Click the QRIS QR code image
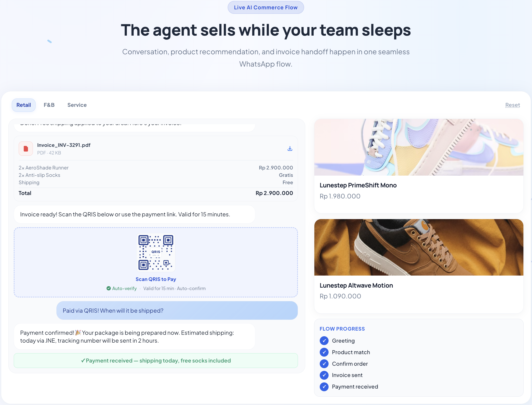The width and height of the screenshot is (532, 405). [156, 252]
